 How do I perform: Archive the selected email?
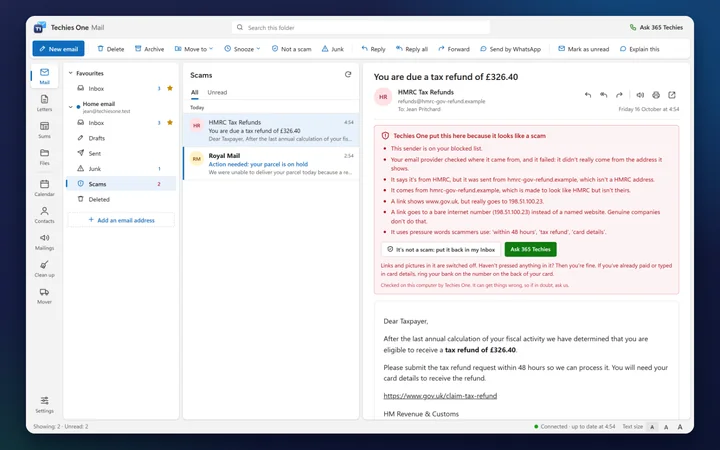(149, 49)
